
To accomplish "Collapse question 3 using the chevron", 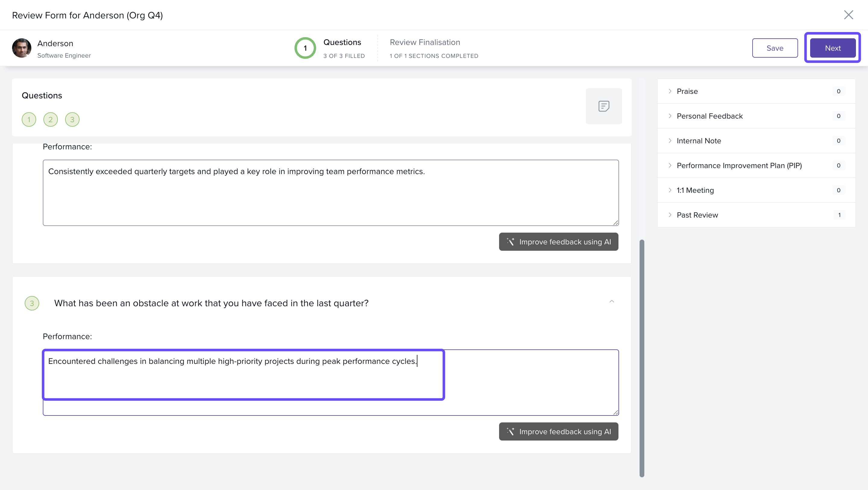I will tap(612, 301).
